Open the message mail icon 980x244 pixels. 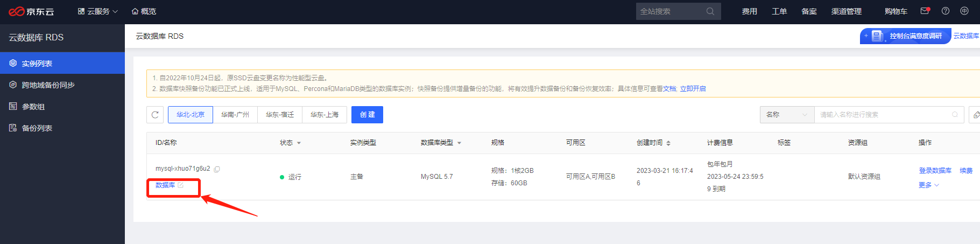(x=925, y=11)
